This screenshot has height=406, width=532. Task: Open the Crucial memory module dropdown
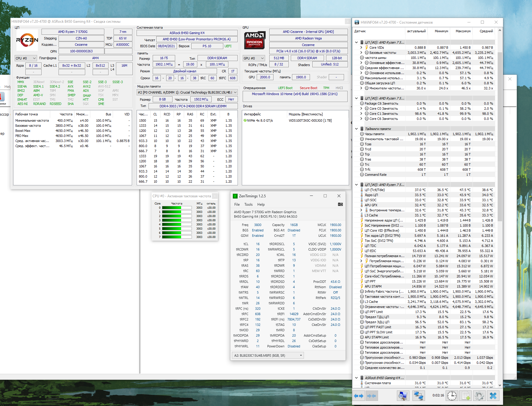pos(187,92)
